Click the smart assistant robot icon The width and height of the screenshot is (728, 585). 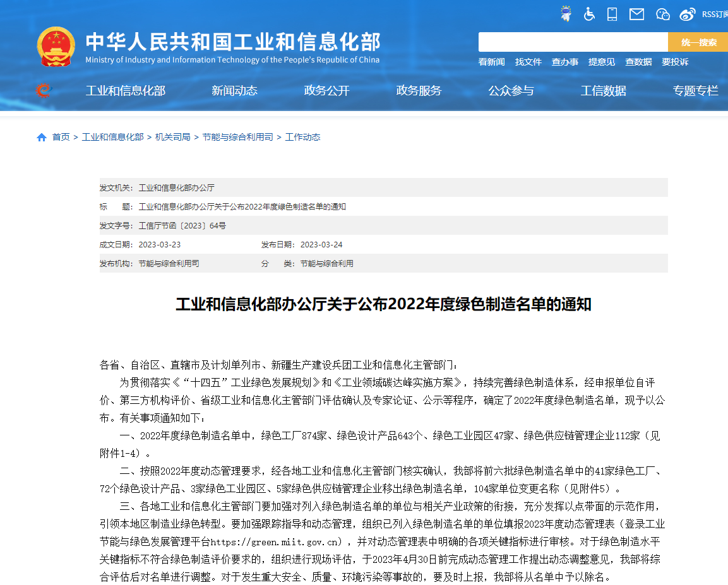pos(566,13)
